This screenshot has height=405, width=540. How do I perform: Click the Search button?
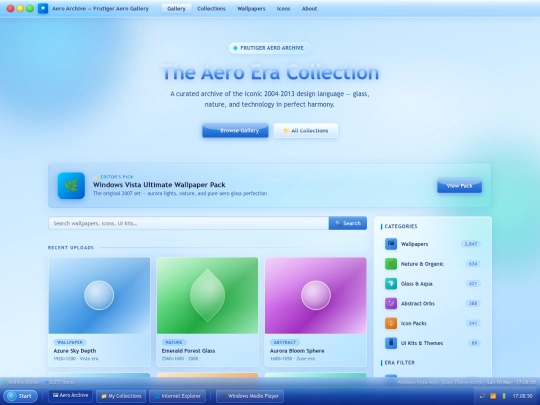click(x=348, y=223)
